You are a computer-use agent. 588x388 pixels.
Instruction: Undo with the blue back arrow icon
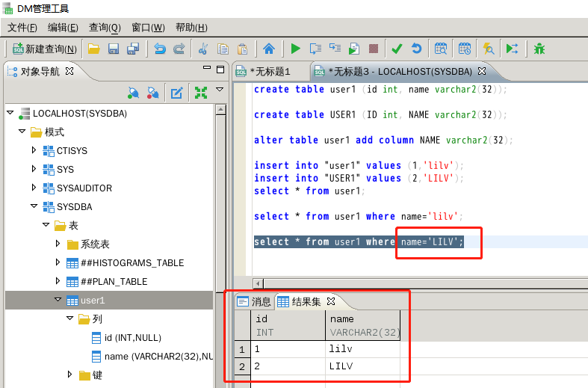tap(160, 49)
